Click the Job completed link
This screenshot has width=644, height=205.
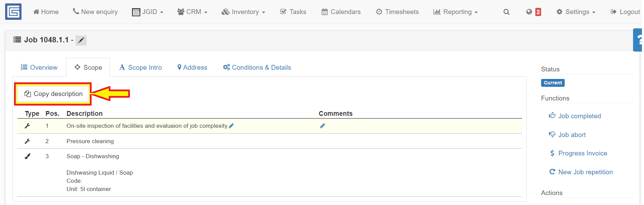(x=575, y=116)
